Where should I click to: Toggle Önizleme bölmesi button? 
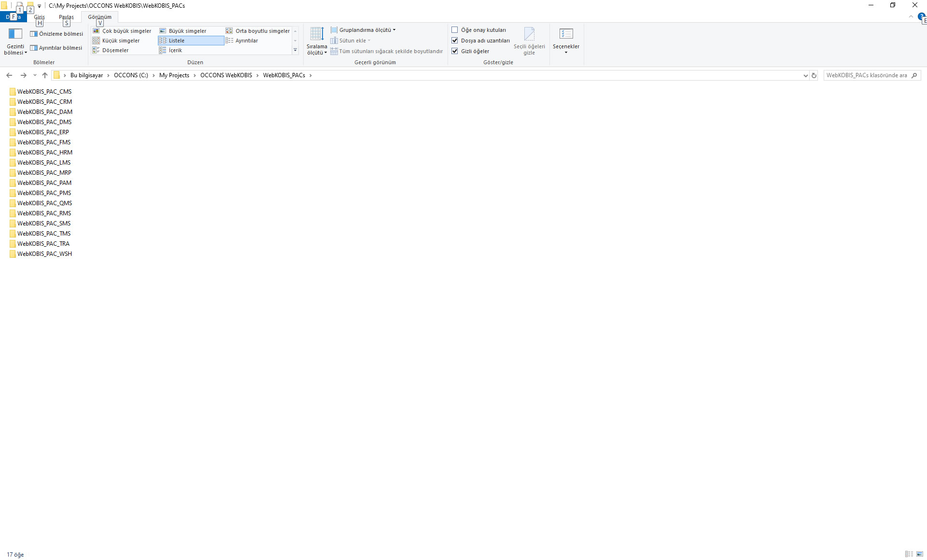[56, 34]
